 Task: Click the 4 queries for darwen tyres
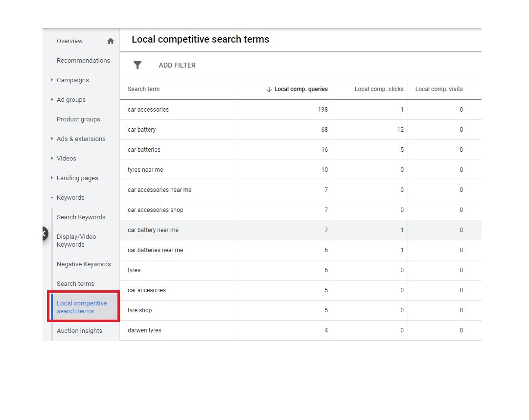[326, 330]
